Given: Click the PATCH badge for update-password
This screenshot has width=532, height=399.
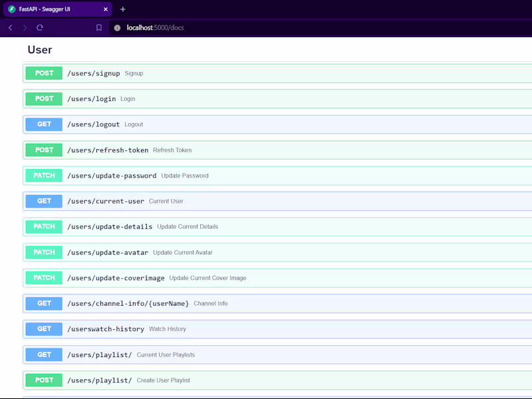Looking at the screenshot, I should pyautogui.click(x=44, y=176).
